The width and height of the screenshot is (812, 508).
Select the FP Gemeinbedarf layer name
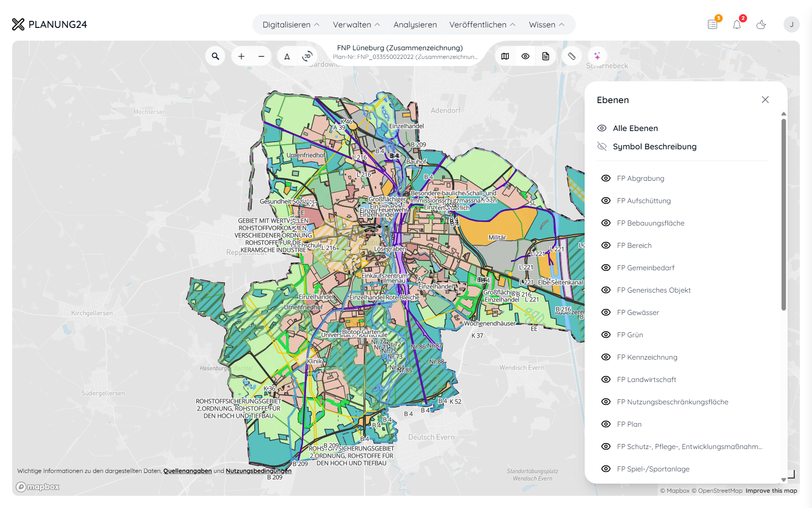pos(646,268)
